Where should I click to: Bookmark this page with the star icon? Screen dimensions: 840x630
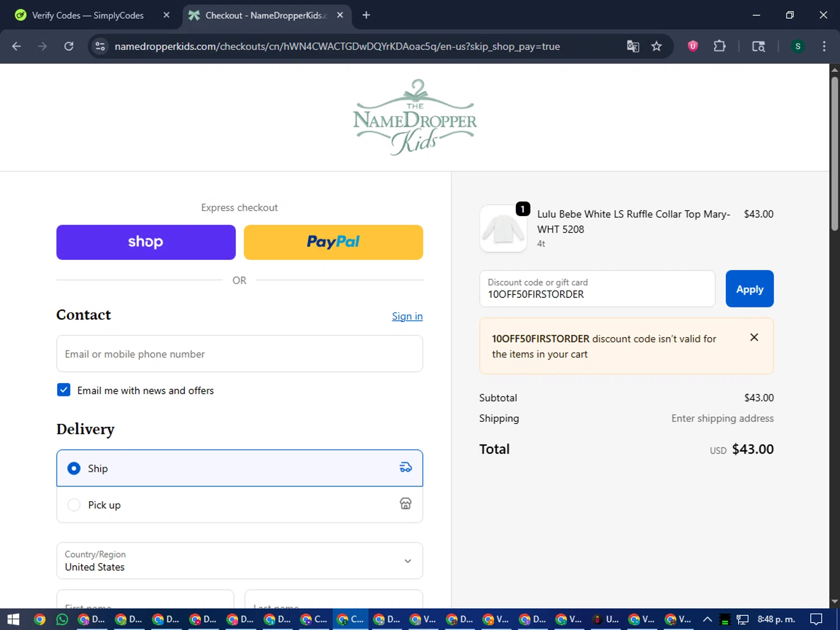[x=656, y=46]
